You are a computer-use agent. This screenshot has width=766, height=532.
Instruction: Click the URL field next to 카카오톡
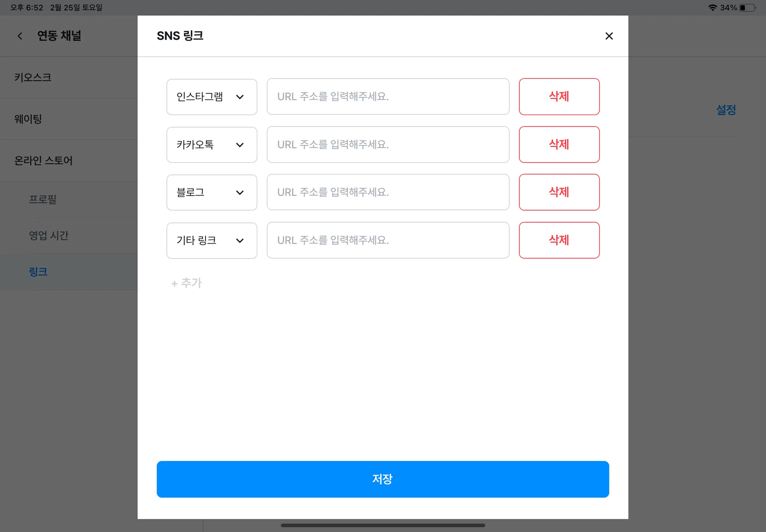point(388,144)
